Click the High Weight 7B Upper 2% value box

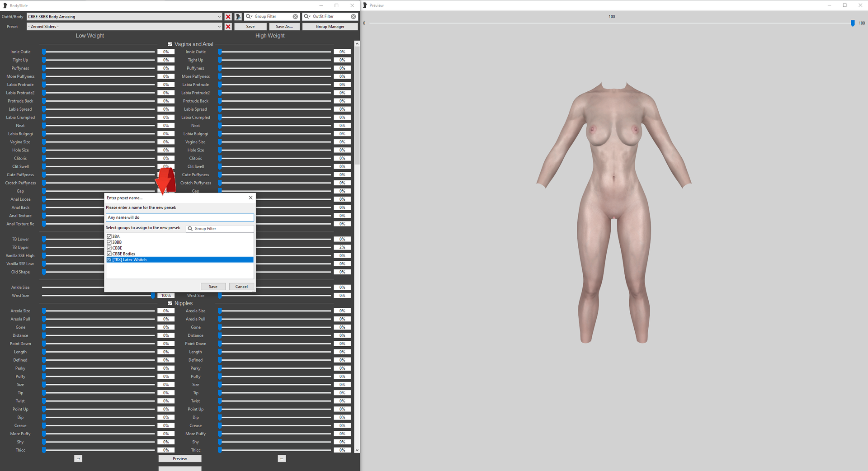[342, 248]
